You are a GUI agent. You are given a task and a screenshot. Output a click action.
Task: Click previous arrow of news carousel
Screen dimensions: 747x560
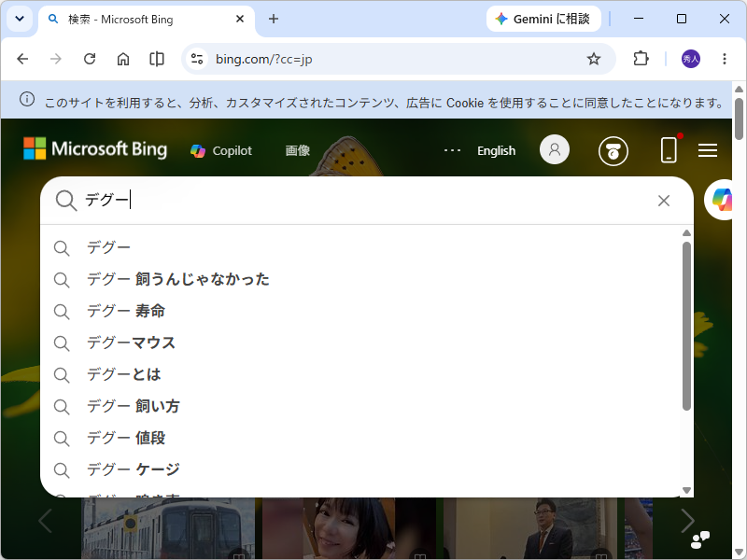point(45,521)
